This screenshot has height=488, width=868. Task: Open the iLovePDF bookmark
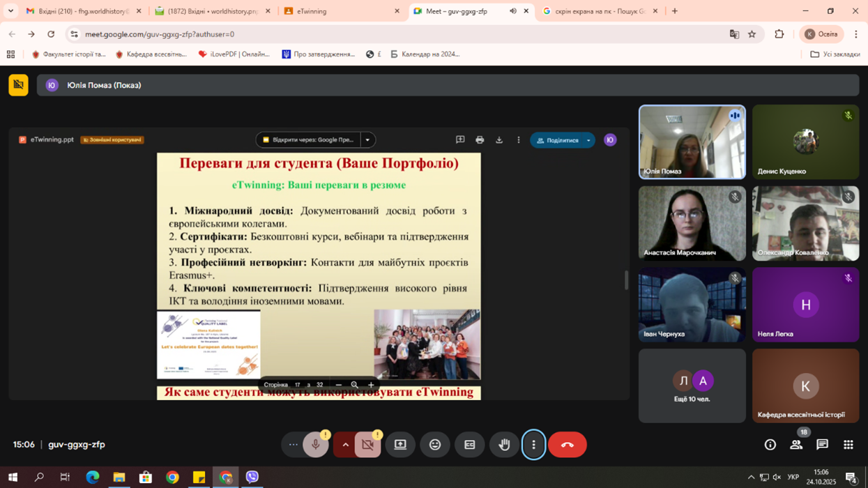[234, 54]
